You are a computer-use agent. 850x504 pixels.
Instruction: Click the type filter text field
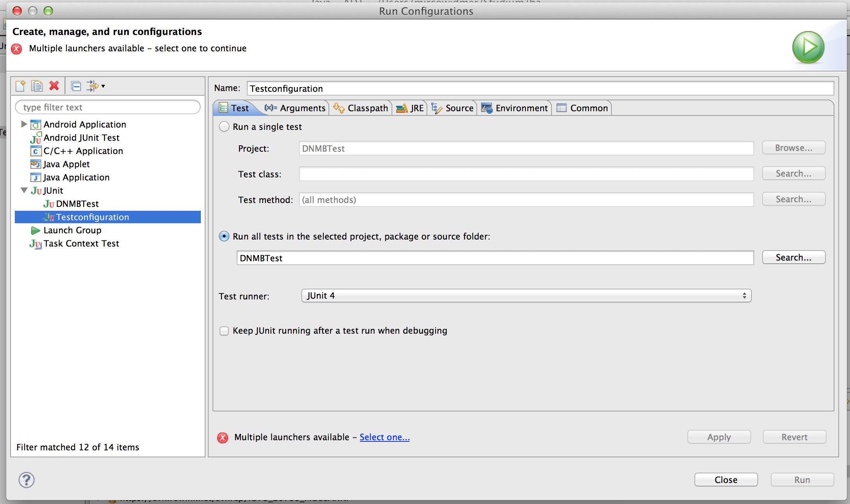[108, 107]
